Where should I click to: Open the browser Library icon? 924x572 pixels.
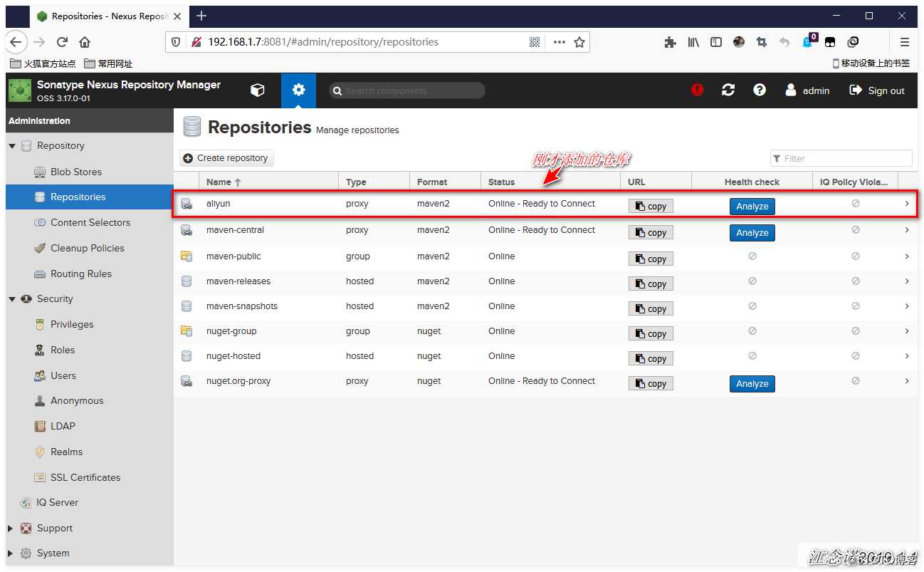(x=693, y=42)
